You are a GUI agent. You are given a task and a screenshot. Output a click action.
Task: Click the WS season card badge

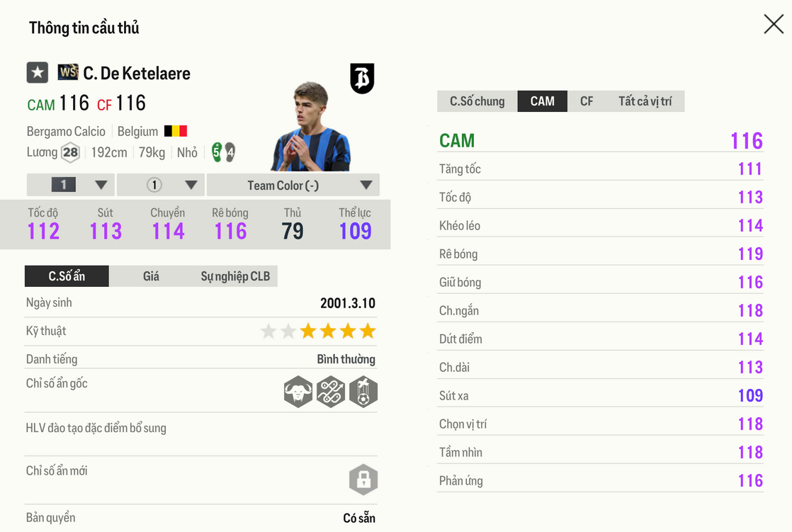point(68,72)
